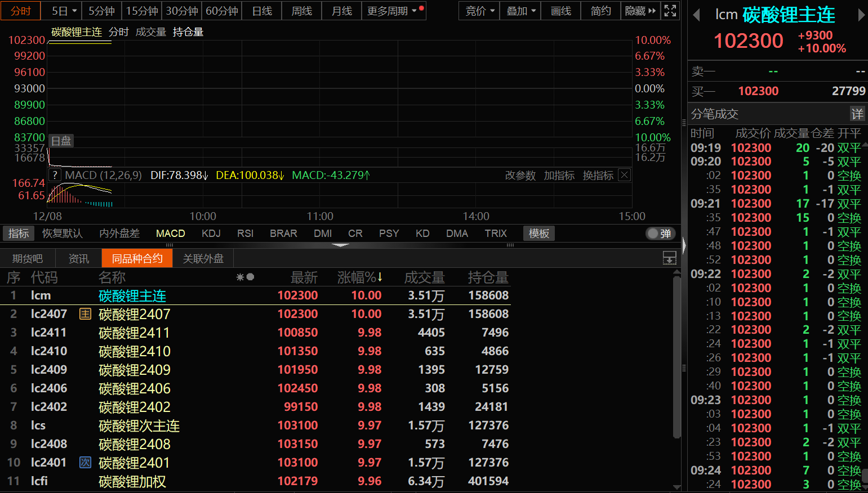Click the tick trades list scrollbar

(x=865, y=475)
